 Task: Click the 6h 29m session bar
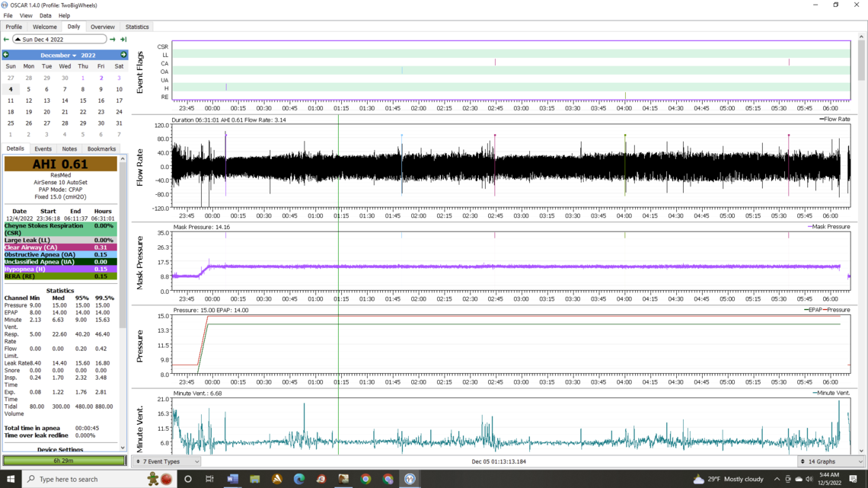[x=64, y=461]
